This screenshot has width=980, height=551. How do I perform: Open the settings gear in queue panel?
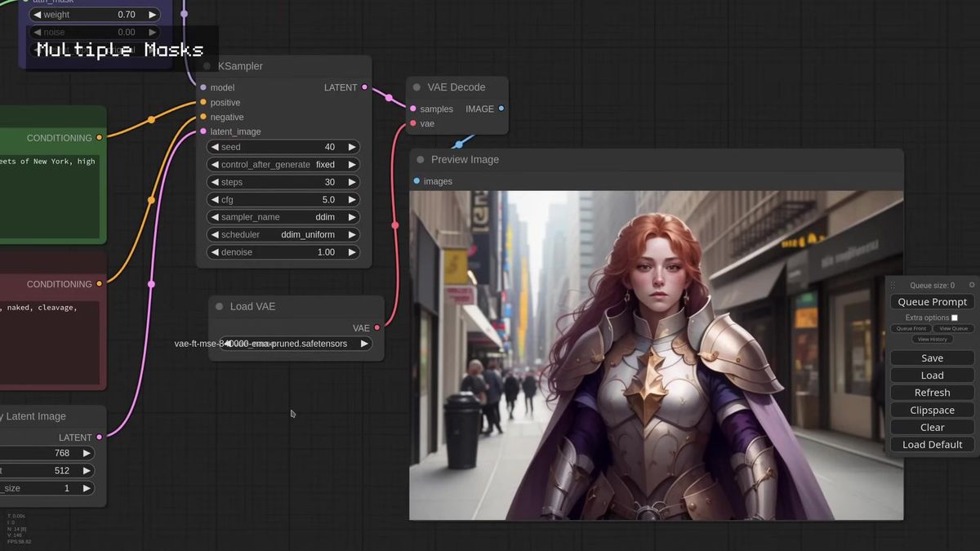pyautogui.click(x=971, y=285)
